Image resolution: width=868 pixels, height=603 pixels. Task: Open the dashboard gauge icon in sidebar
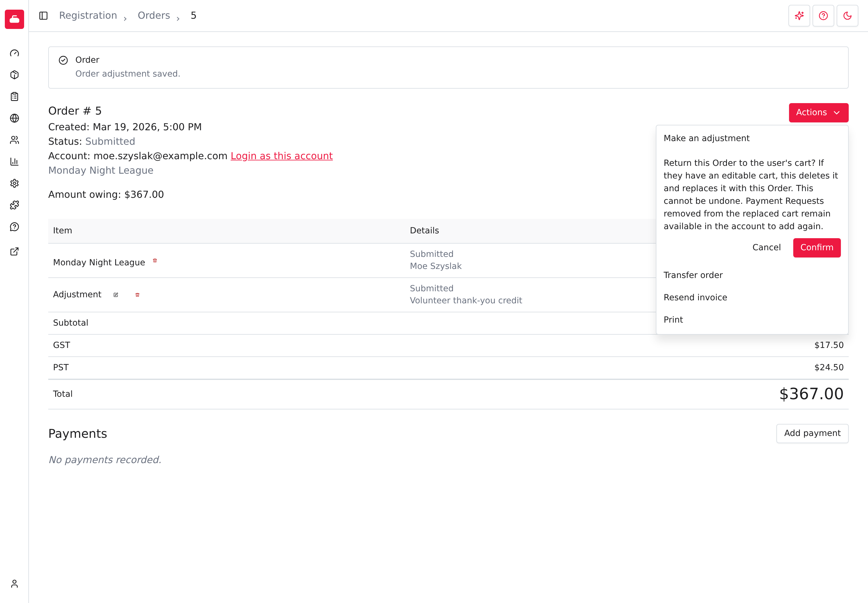[14, 53]
